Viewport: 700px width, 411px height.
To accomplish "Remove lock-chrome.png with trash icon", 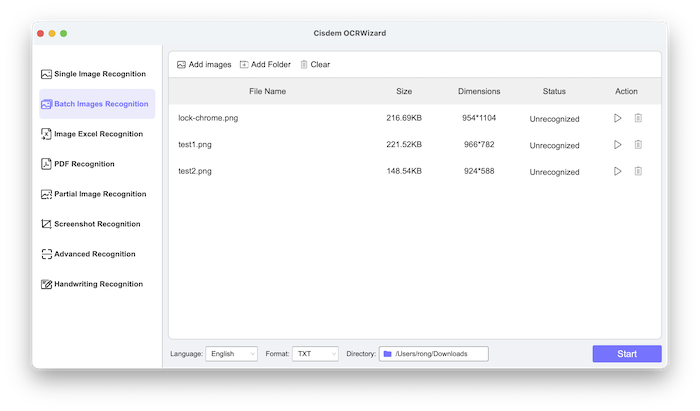I will click(x=638, y=118).
